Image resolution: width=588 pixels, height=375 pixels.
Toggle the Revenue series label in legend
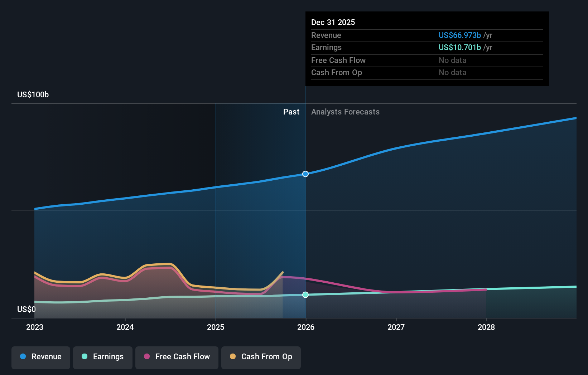[x=46, y=357]
